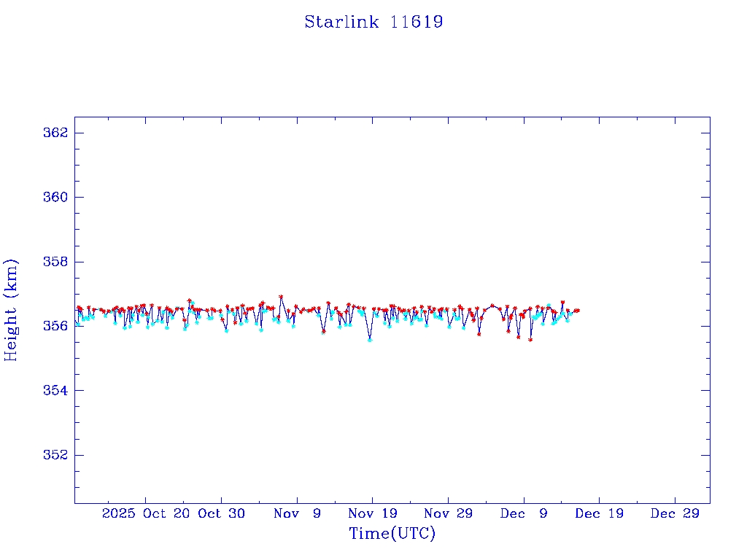This screenshot has height=560, width=747.
Task: Click the Nov 9 date label
Action: 297,513
